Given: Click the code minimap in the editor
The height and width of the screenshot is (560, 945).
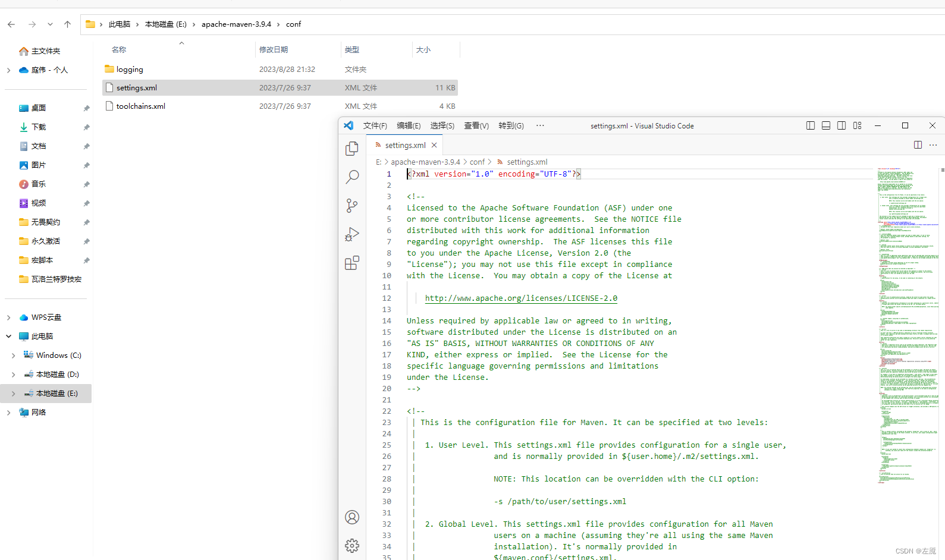Looking at the screenshot, I should (908, 326).
